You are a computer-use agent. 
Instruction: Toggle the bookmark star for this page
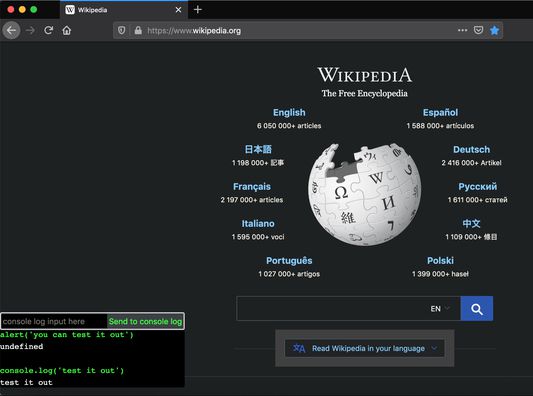[494, 30]
